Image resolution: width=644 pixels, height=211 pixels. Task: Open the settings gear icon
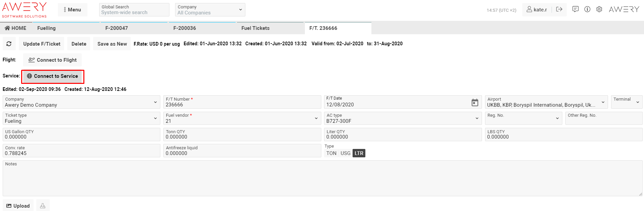click(x=599, y=9)
